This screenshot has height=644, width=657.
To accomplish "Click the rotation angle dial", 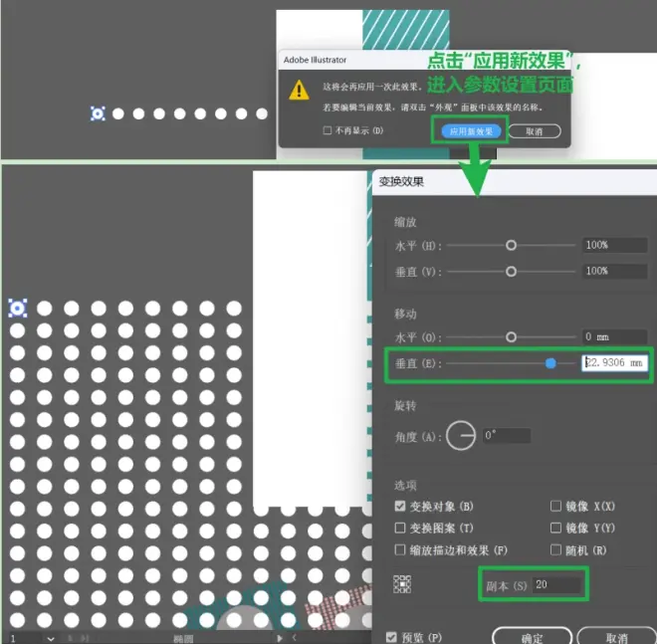I will click(461, 435).
